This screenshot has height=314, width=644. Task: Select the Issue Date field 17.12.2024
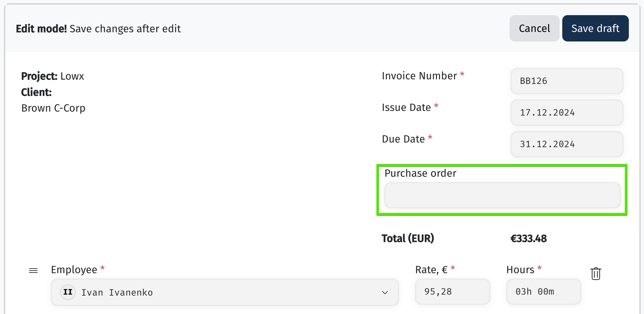pos(567,113)
